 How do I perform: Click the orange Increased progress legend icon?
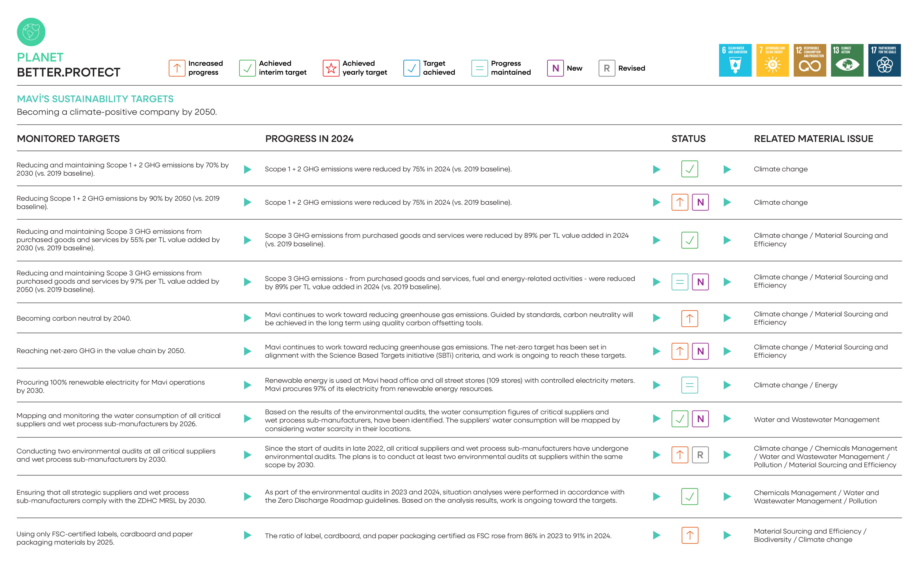pos(177,68)
